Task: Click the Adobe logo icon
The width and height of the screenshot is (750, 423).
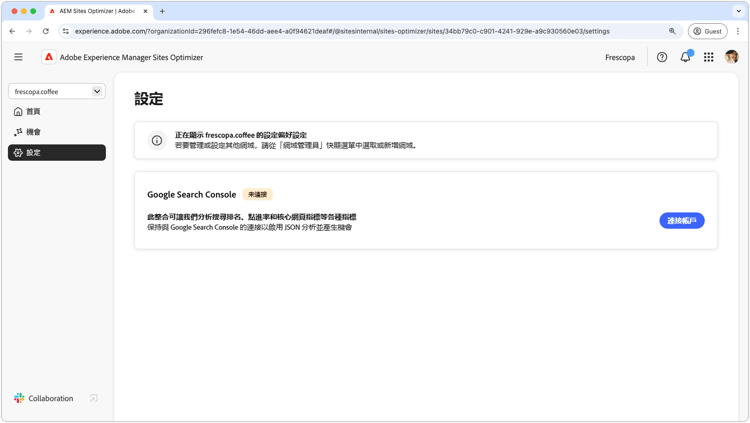Action: [49, 57]
